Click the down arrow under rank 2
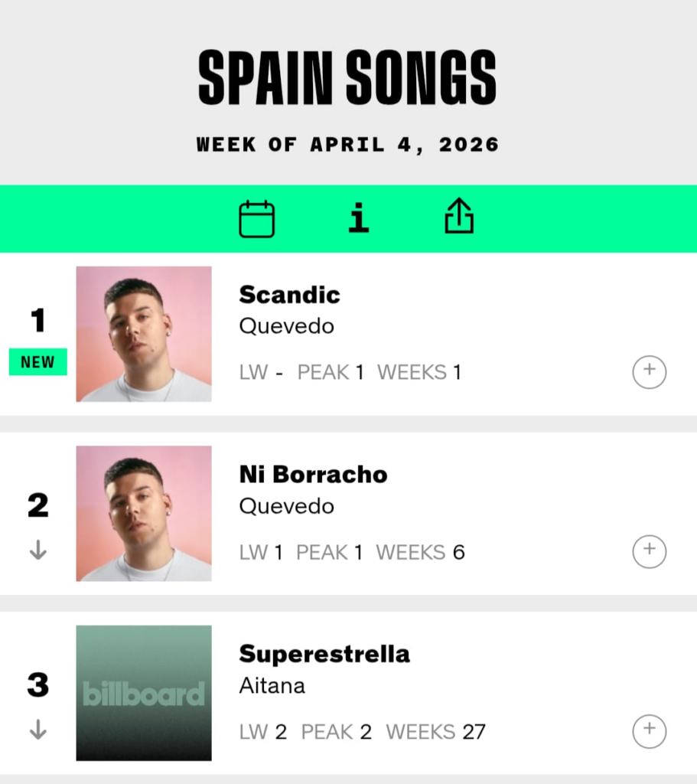The height and width of the screenshot is (784, 697). click(37, 550)
